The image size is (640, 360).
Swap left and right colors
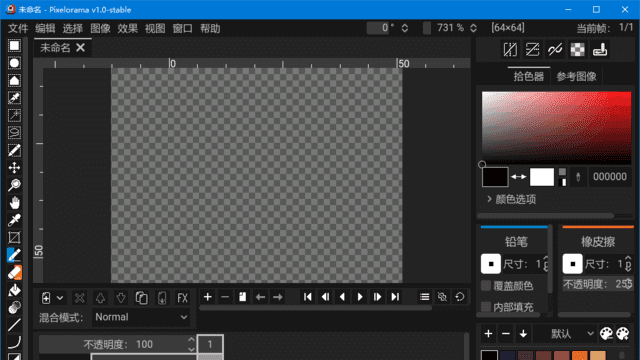click(518, 177)
